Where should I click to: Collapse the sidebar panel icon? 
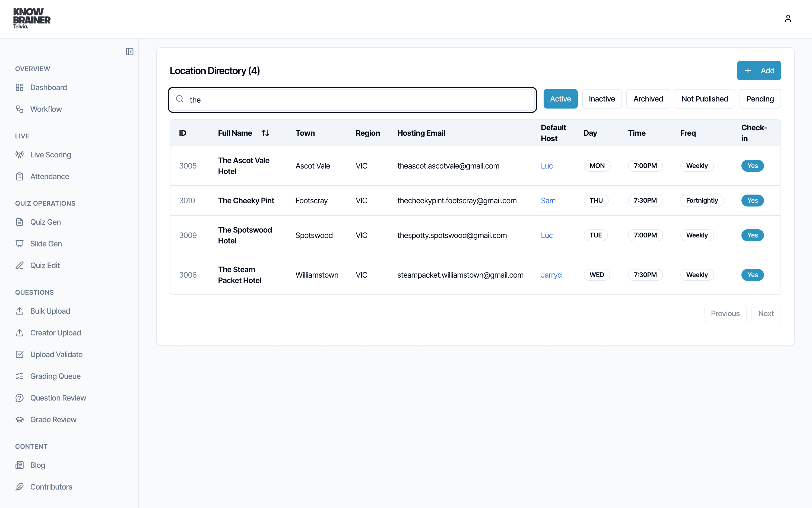click(x=130, y=51)
